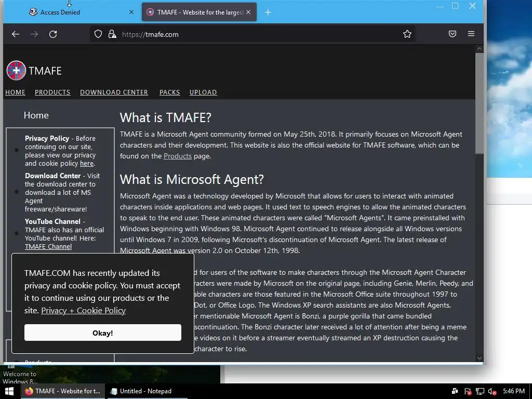The image size is (532, 399).
Task: Click the 'What is TMAFE?' heading
Action: (x=166, y=117)
